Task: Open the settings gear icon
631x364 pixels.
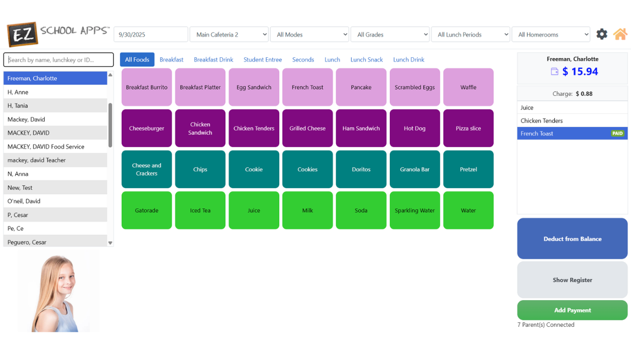Action: (x=601, y=34)
